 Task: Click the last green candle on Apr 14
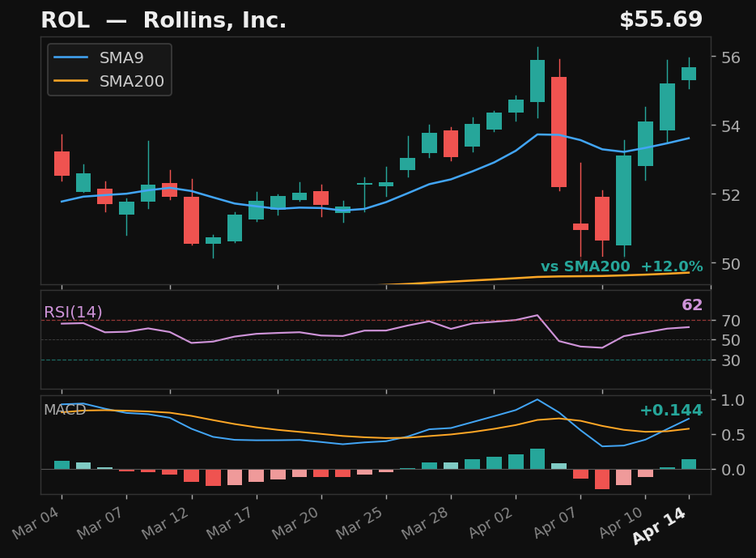[689, 74]
